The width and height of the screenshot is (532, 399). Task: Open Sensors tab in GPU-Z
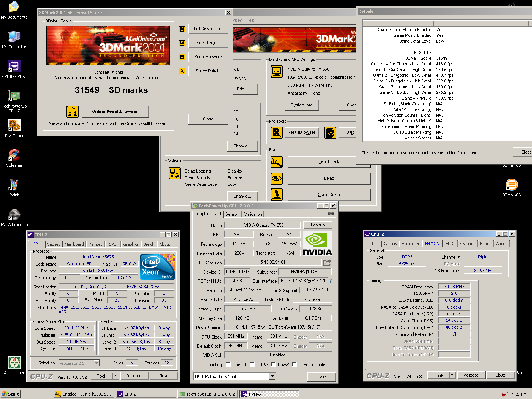(233, 214)
